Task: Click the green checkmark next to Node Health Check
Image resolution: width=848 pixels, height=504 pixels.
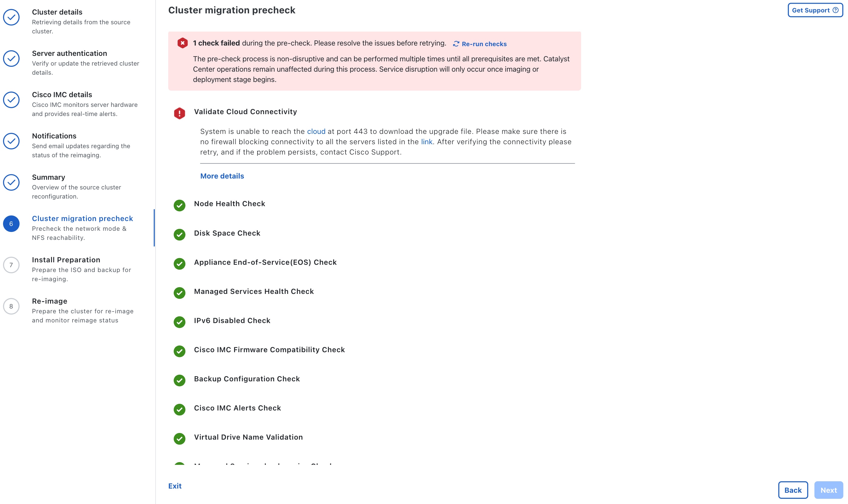Action: tap(179, 205)
